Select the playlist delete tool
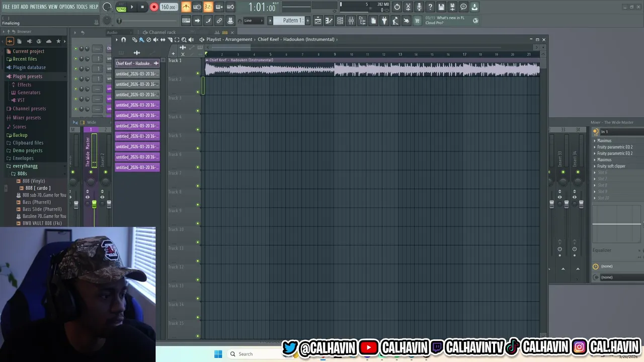Image resolution: width=644 pixels, height=362 pixels. coord(148,40)
